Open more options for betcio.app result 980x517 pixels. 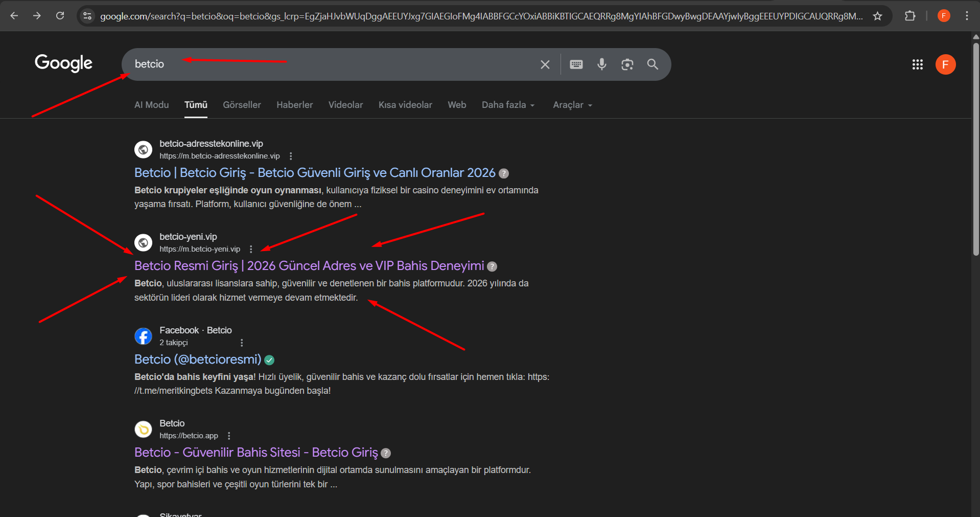click(229, 436)
